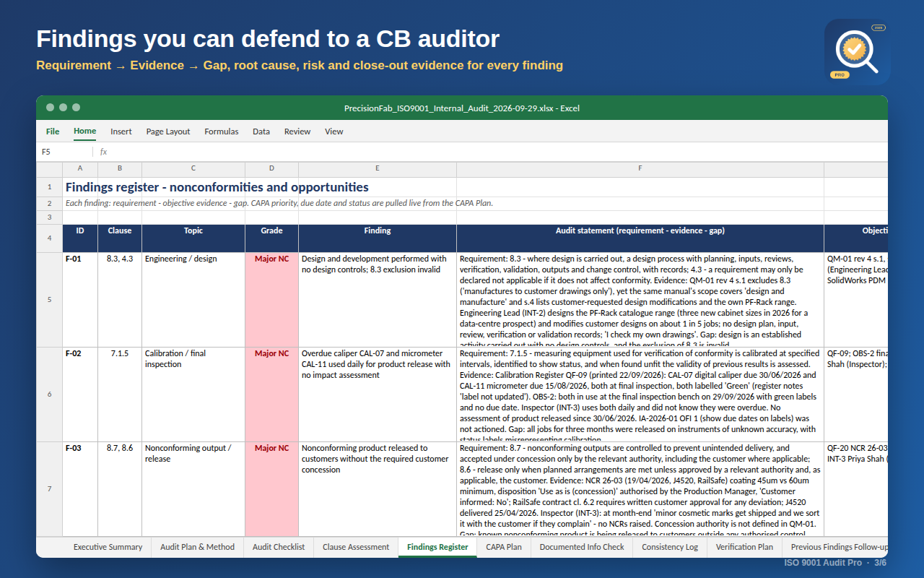The width and height of the screenshot is (924, 578).
Task: Click the clause cell '7.1.5'
Action: pyautogui.click(x=120, y=394)
